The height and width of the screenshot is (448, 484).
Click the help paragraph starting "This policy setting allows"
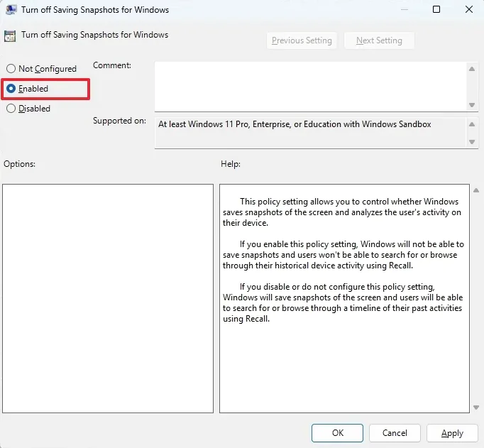tap(342, 212)
